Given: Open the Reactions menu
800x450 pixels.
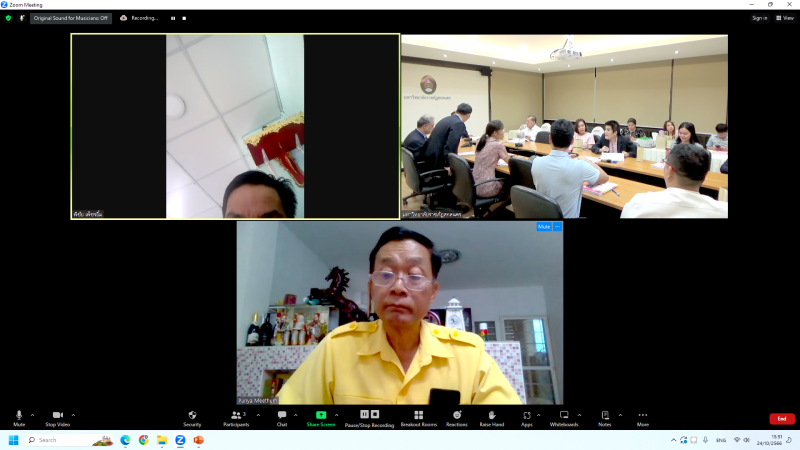Looking at the screenshot, I should [x=457, y=415].
